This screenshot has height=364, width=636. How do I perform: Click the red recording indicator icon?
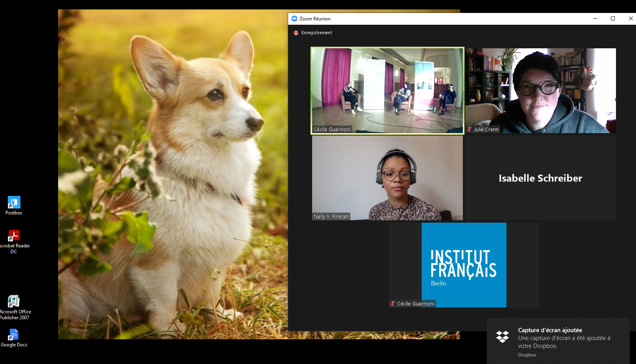(296, 33)
